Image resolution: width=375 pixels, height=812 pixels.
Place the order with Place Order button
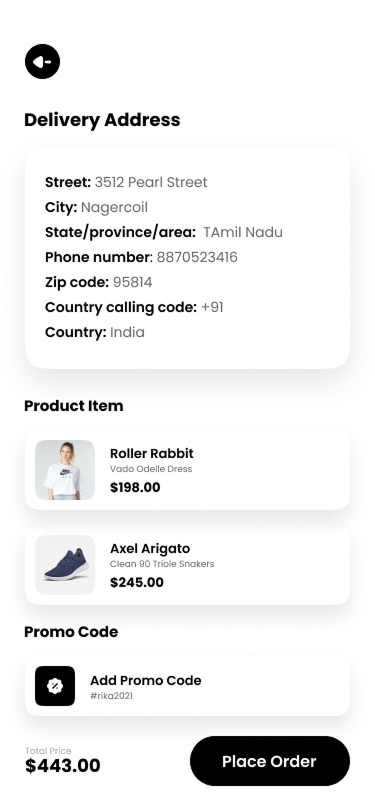pos(270,761)
